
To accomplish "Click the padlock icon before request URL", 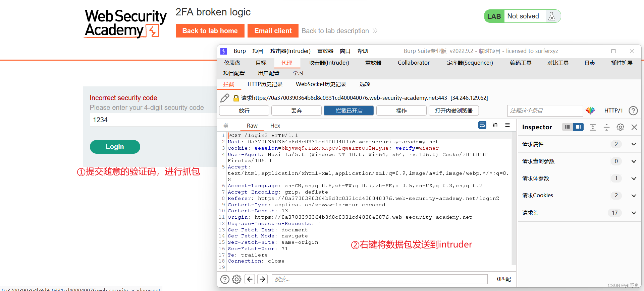I will click(236, 98).
